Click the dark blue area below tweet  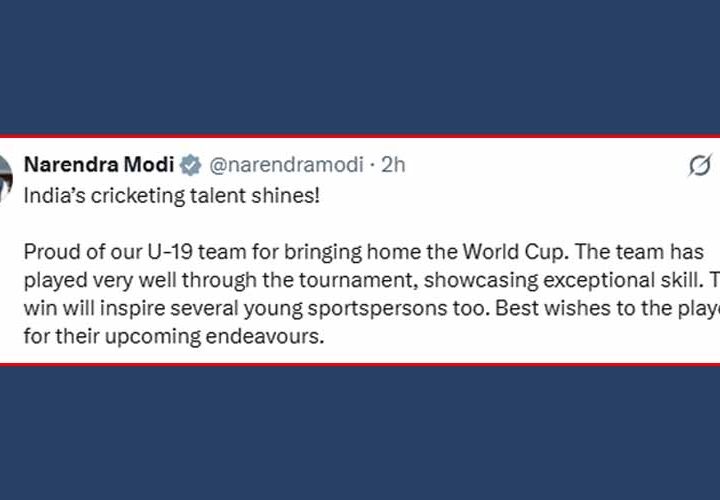[x=360, y=430]
